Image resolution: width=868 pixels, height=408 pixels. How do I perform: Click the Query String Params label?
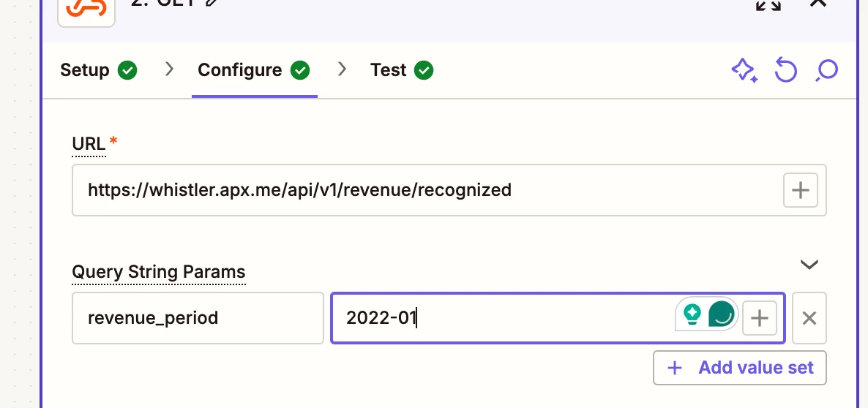coord(159,272)
